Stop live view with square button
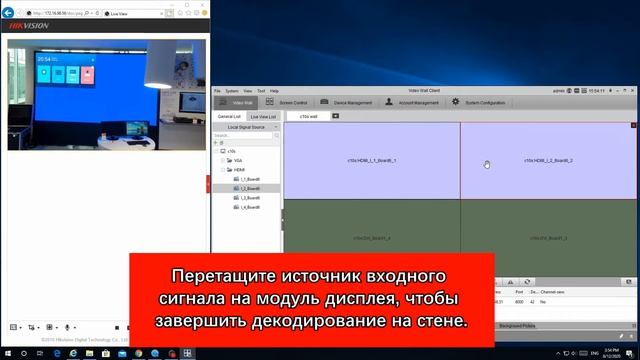 [117, 328]
